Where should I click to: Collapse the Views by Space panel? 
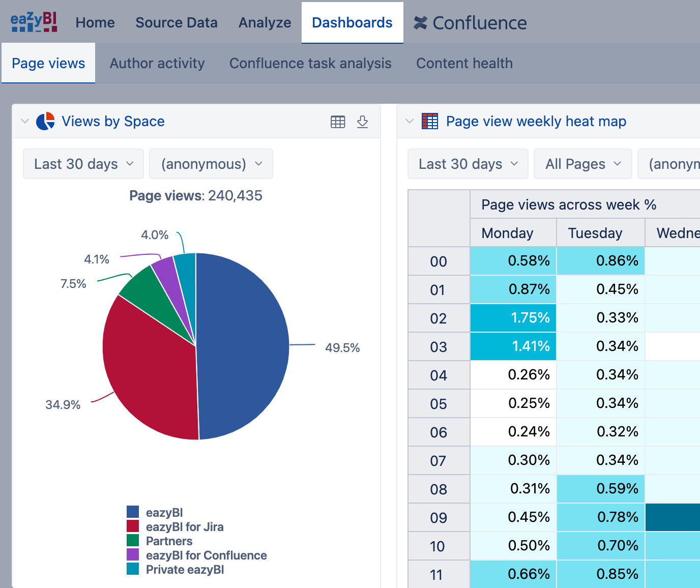click(x=24, y=122)
